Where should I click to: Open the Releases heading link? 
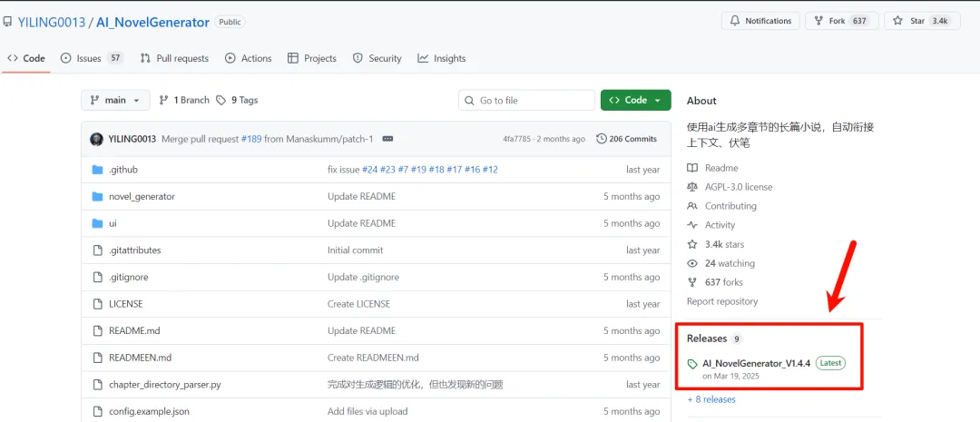707,339
